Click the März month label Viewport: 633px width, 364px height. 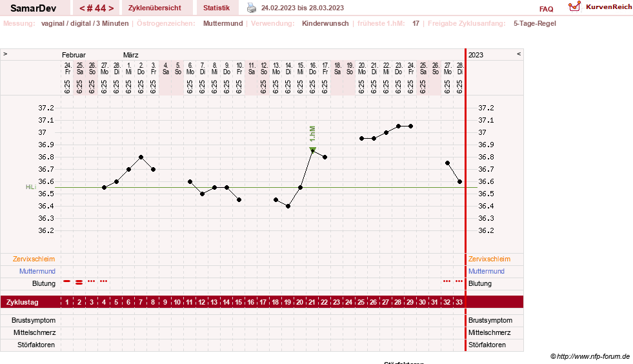[x=131, y=55]
